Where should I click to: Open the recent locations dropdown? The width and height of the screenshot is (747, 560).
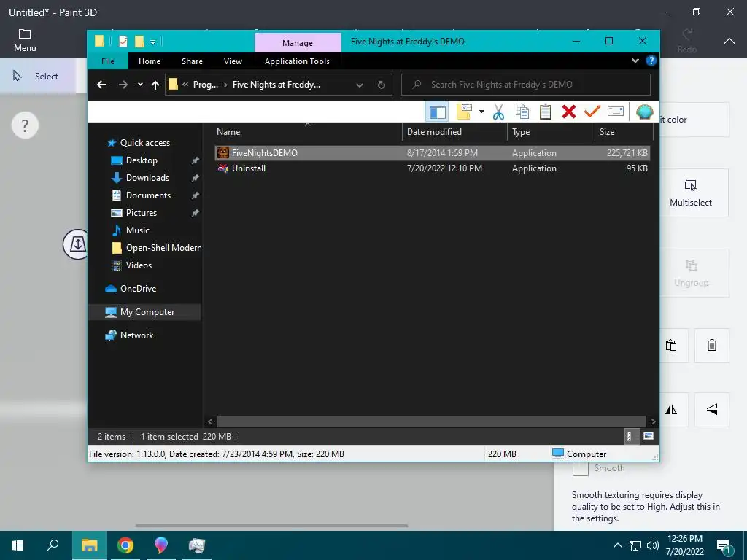tap(140, 85)
